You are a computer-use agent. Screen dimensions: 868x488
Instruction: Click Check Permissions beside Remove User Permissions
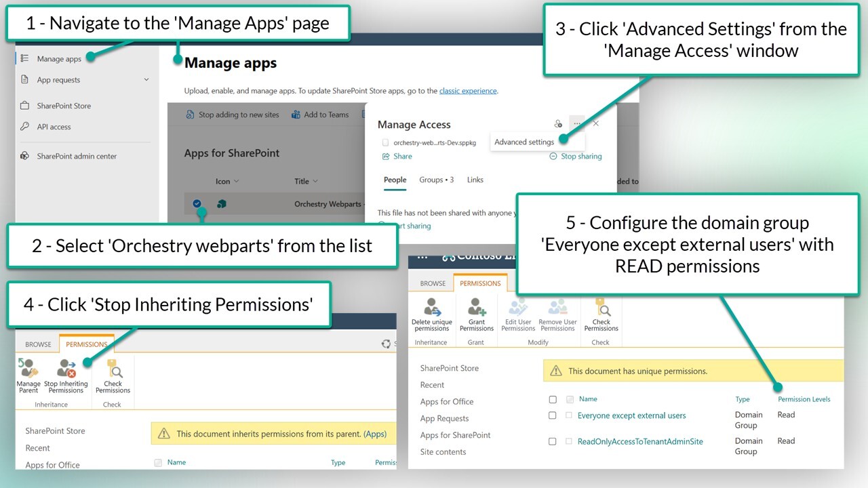point(601,314)
